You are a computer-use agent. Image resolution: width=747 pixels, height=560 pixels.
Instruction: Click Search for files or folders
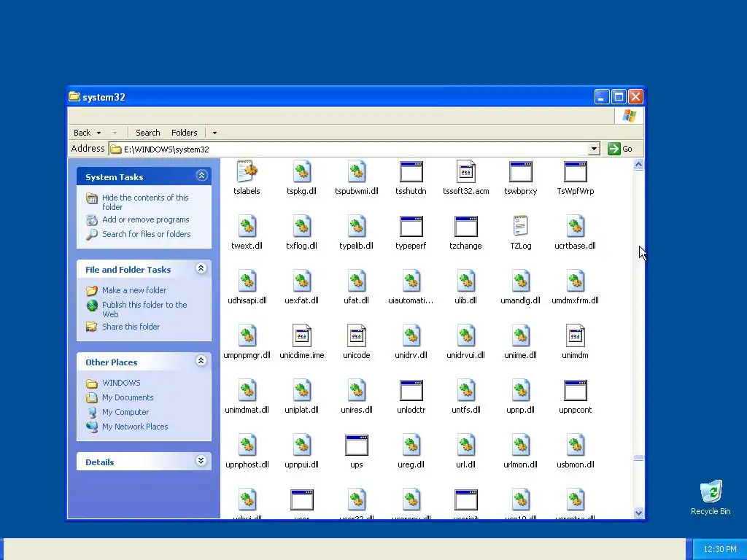[146, 234]
